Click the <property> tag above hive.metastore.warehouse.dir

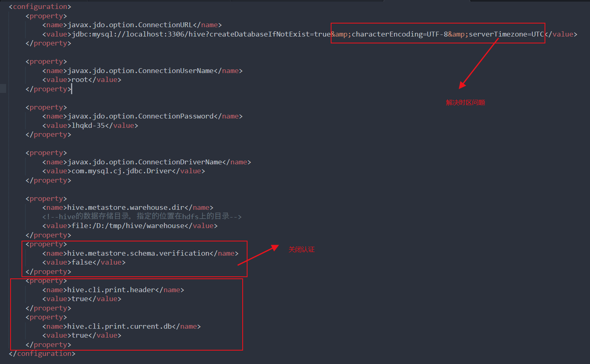coord(46,198)
